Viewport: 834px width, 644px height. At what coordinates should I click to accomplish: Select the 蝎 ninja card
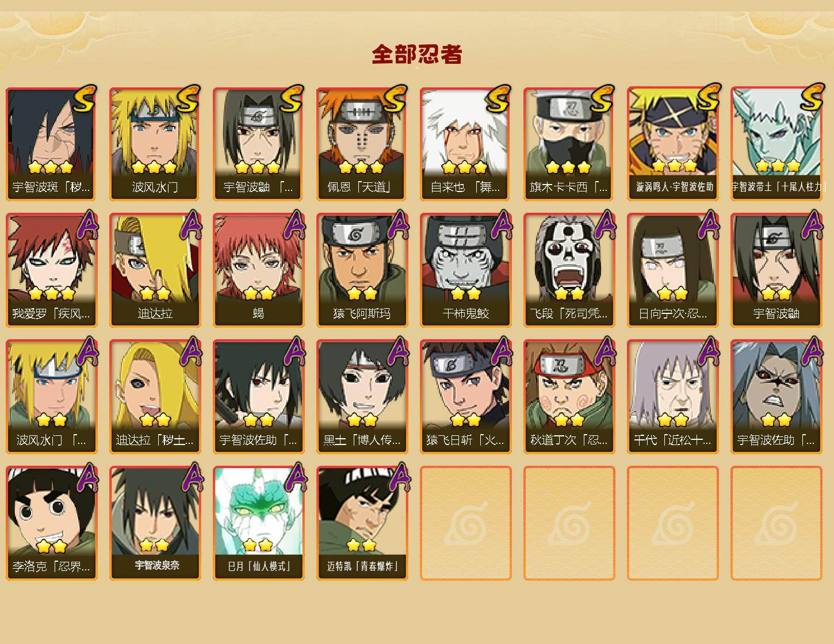[258, 270]
